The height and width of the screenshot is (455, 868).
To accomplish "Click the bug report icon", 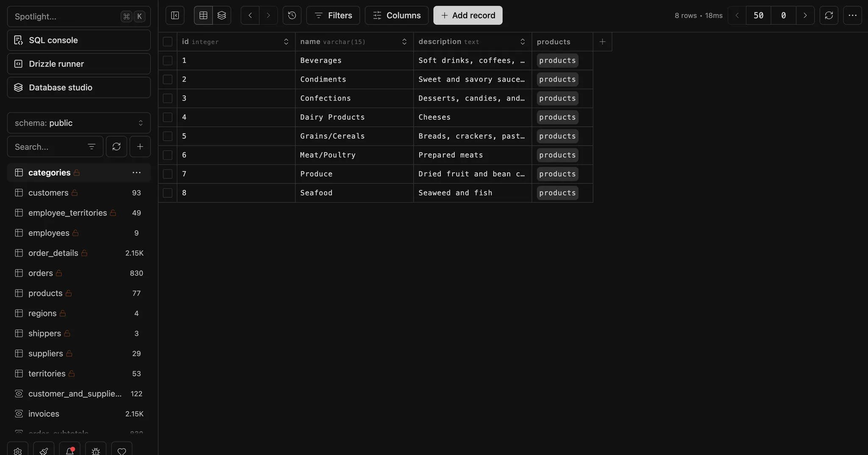I will click(96, 450).
